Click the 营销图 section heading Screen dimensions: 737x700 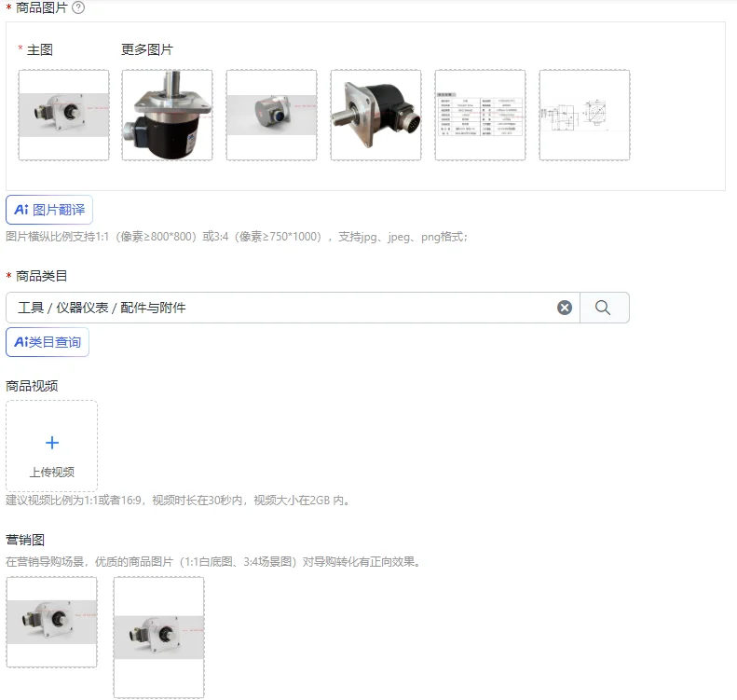[25, 540]
